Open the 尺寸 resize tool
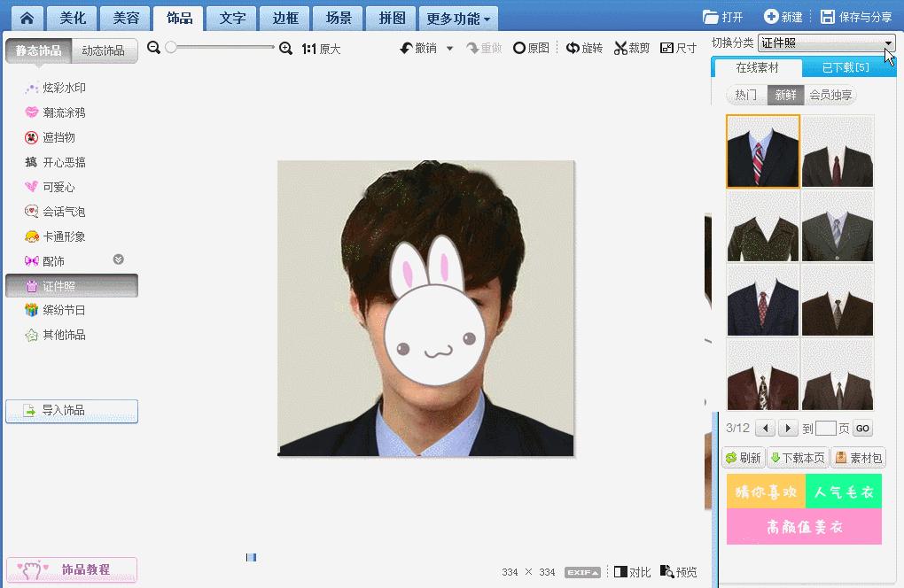904x588 pixels. [678, 49]
